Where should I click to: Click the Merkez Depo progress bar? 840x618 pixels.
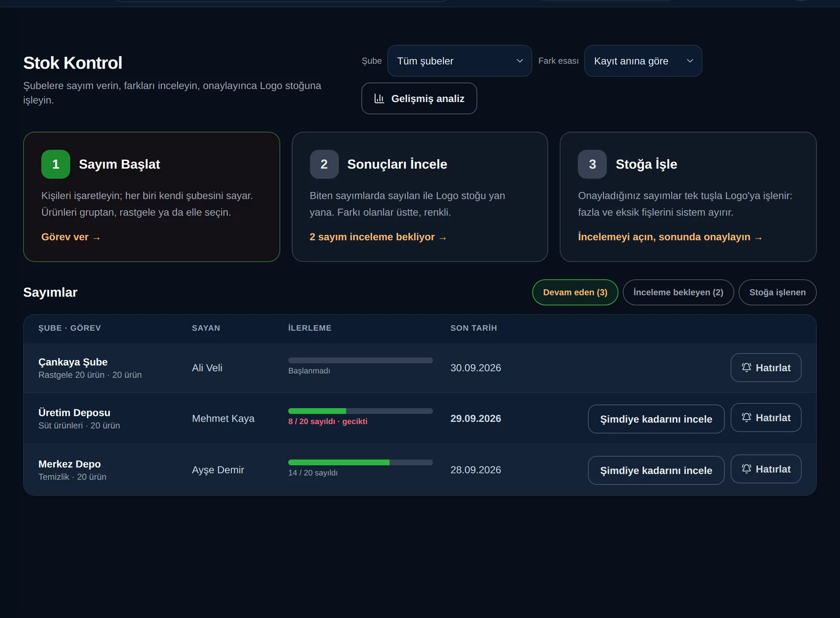[x=361, y=462]
